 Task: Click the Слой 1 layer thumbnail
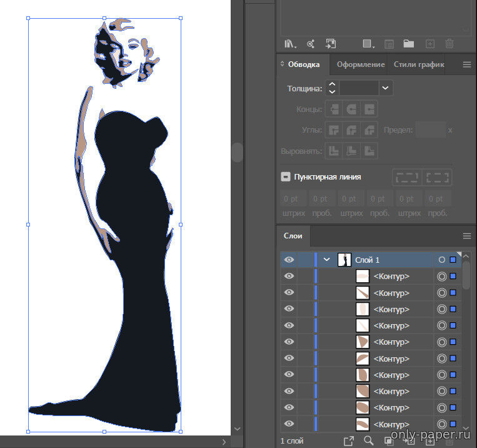pos(344,260)
